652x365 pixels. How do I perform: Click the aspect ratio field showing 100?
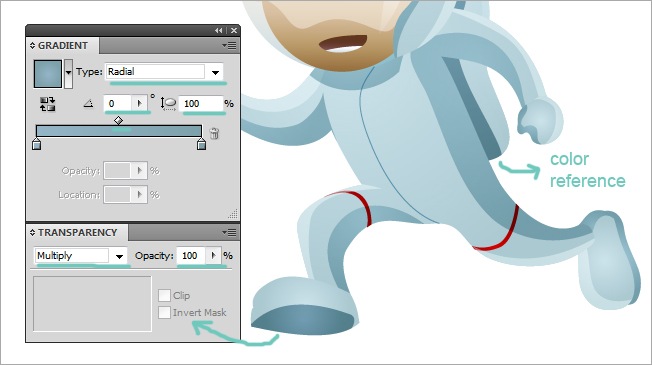[201, 104]
